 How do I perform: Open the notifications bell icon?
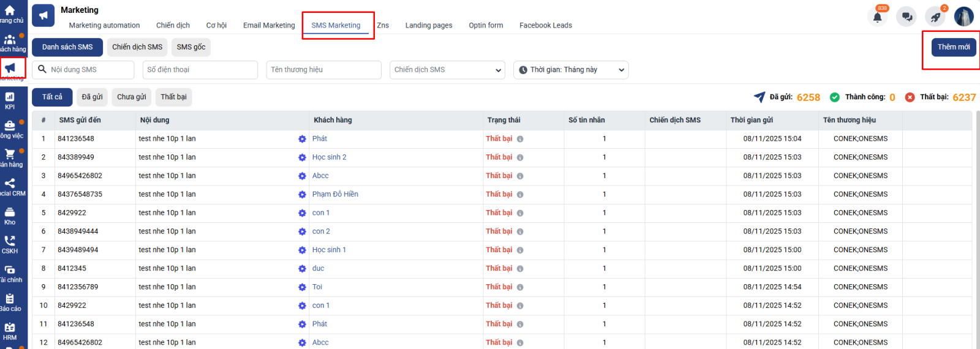tap(877, 17)
